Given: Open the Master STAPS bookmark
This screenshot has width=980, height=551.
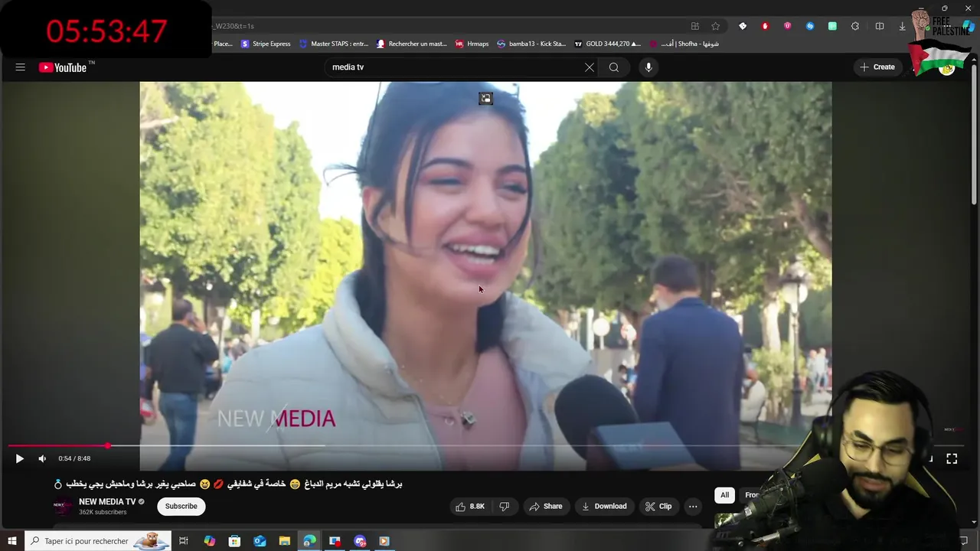Looking at the screenshot, I should pos(334,44).
